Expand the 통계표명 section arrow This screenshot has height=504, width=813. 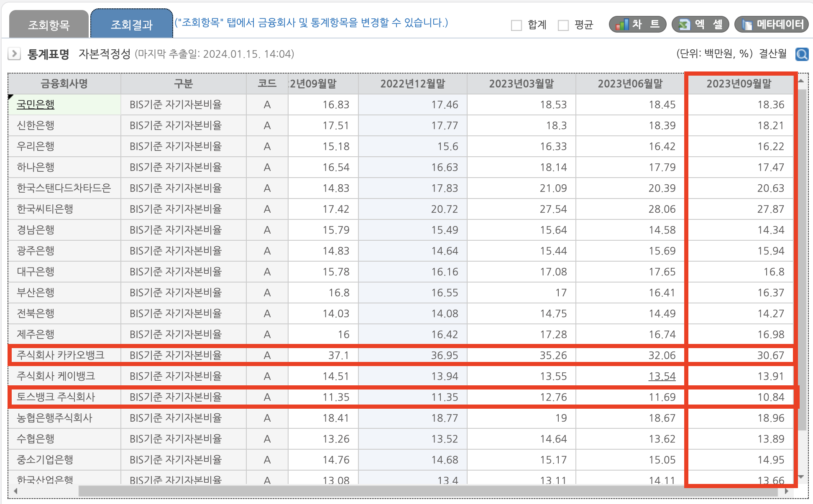click(x=15, y=54)
